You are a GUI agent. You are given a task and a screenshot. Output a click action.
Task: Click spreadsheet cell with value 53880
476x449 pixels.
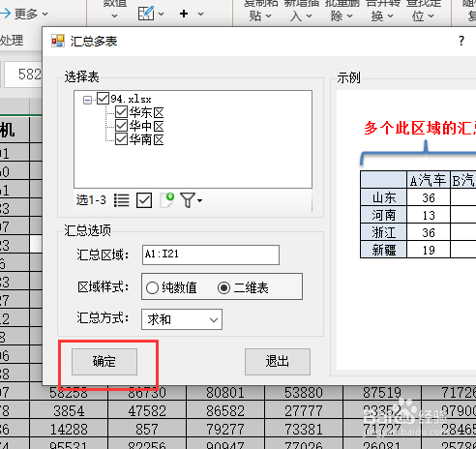pyautogui.click(x=304, y=393)
